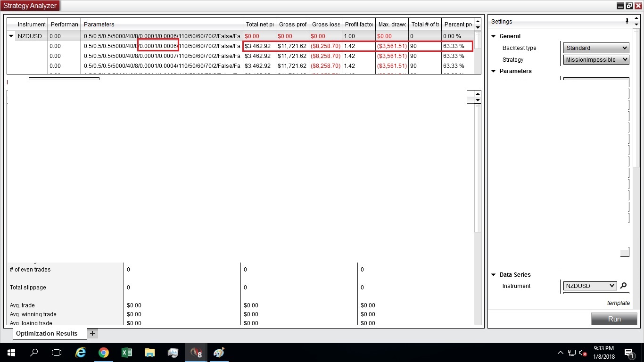
Task: Collapse the Parameters settings section
Action: (494, 71)
